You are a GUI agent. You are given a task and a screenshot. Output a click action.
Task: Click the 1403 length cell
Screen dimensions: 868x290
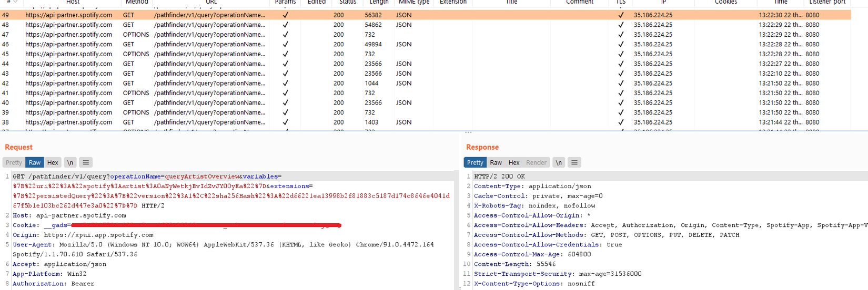tap(371, 122)
